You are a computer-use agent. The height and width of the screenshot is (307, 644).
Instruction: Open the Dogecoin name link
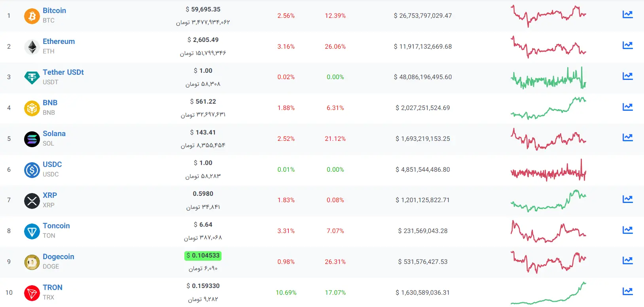59,257
